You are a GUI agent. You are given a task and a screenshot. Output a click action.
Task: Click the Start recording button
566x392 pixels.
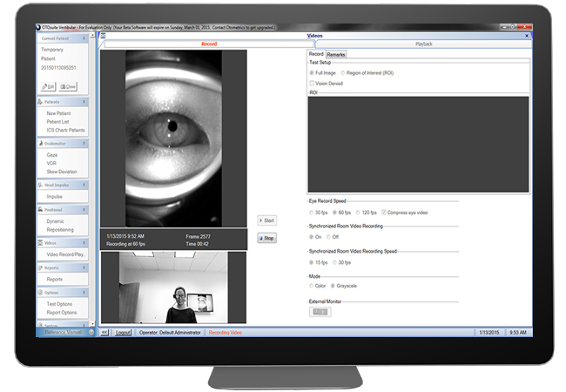point(267,220)
